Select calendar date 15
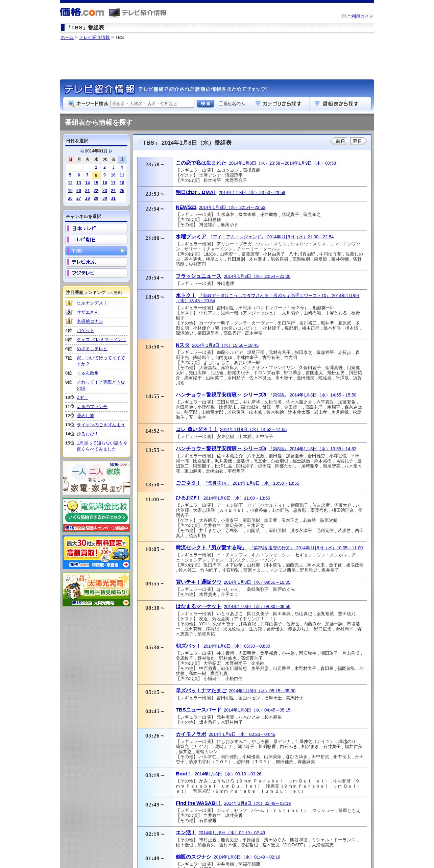434x868 pixels. pyautogui.click(x=96, y=183)
